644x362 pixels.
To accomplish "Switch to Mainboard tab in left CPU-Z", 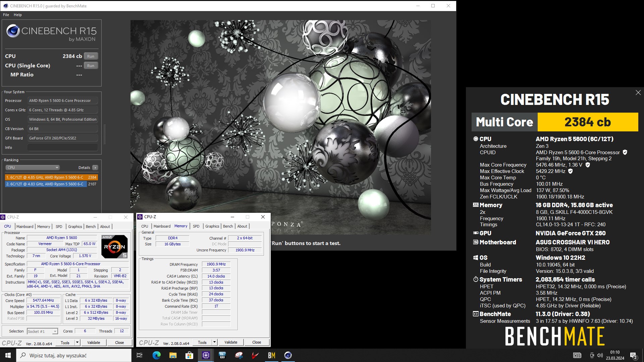I will (x=25, y=227).
